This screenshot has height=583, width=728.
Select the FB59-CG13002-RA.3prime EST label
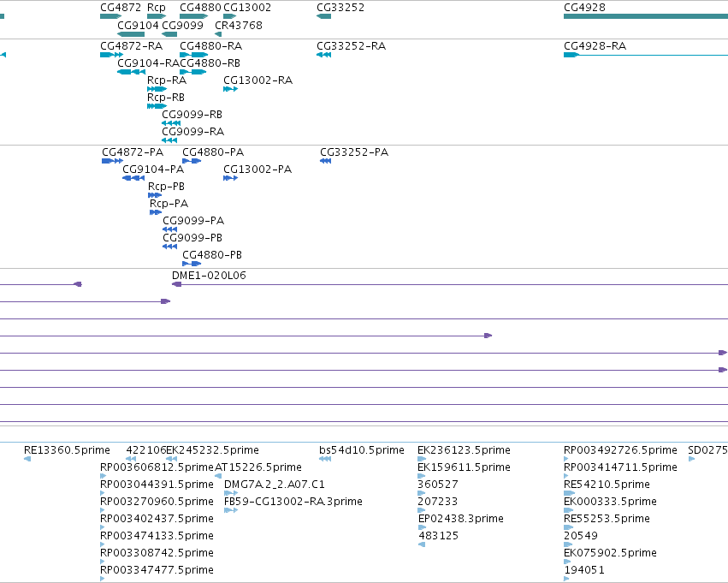click(293, 502)
